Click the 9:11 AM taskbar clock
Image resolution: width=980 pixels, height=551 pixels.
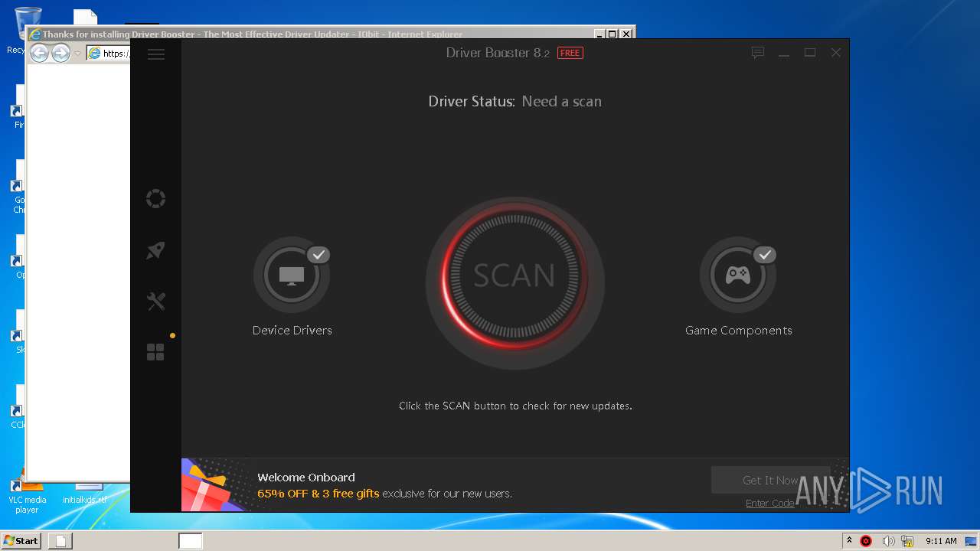(x=941, y=541)
